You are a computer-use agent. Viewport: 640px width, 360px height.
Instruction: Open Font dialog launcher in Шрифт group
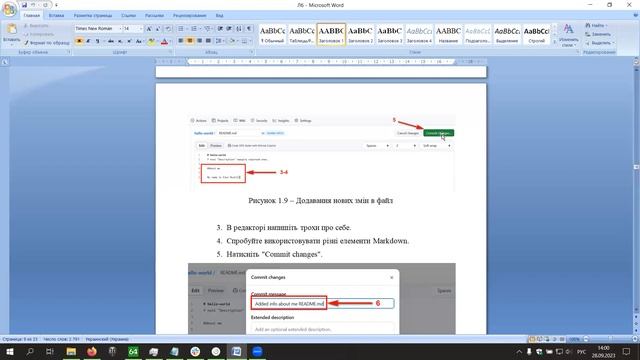(170, 52)
